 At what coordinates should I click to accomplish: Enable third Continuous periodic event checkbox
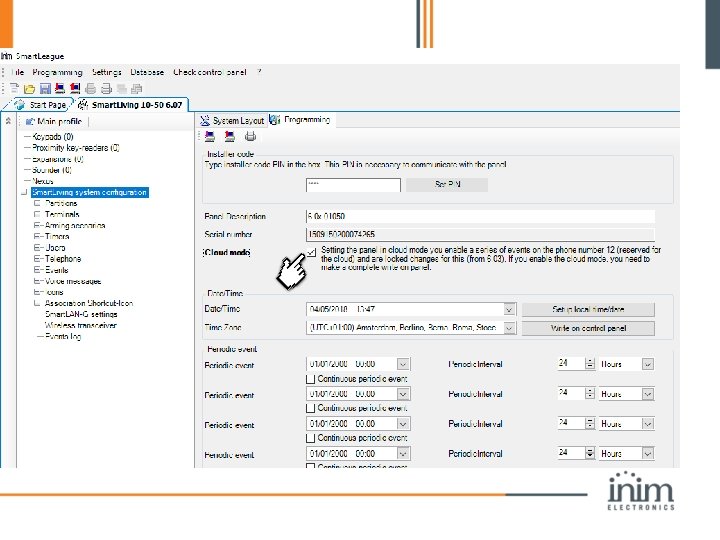pos(310,438)
